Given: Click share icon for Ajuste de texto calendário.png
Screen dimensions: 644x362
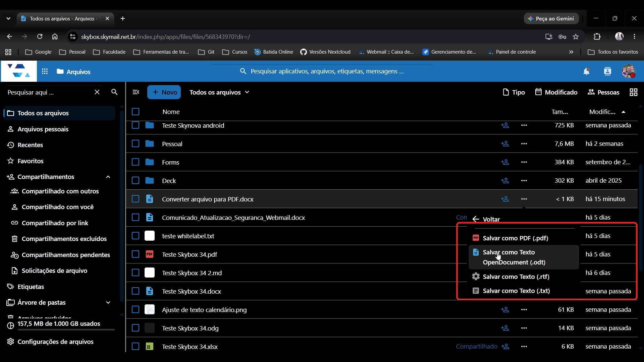Looking at the screenshot, I should coord(505,310).
